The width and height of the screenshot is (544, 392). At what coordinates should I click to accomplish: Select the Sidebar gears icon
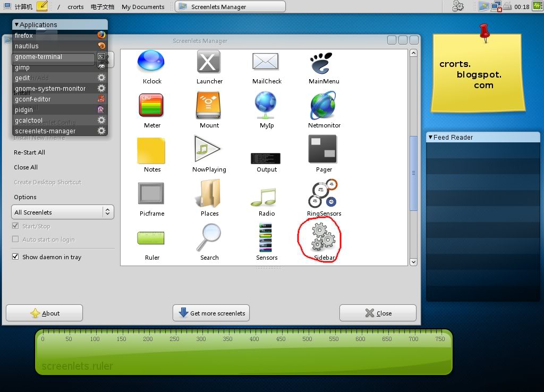[x=323, y=236]
